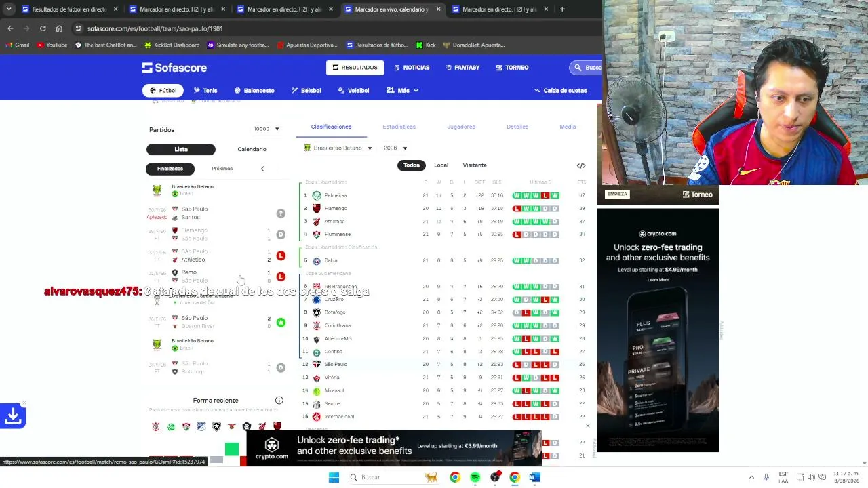Open the 2026 season dropdown
This screenshot has height=488, width=868.
click(395, 148)
